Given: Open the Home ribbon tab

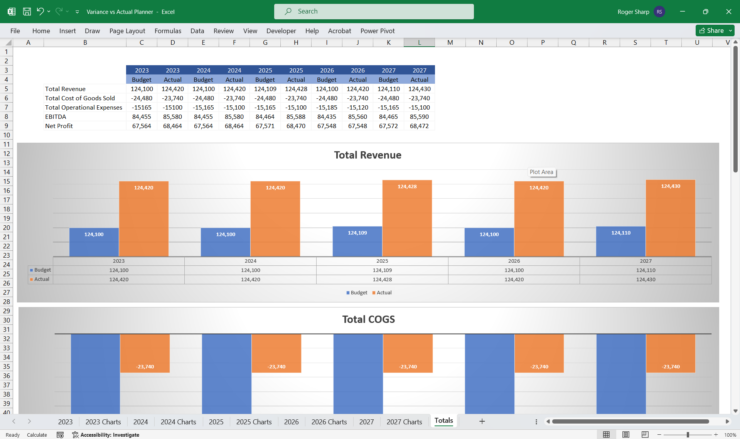Looking at the screenshot, I should click(x=41, y=31).
